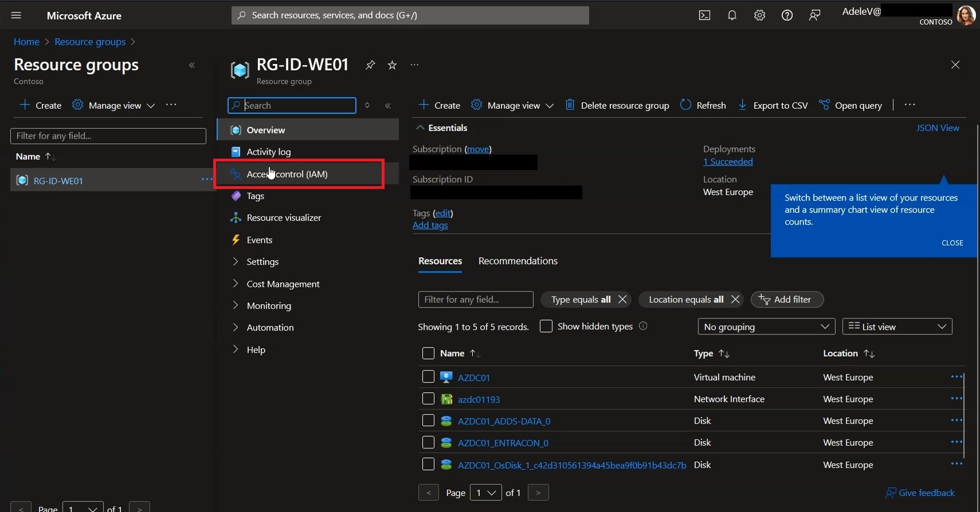The height and width of the screenshot is (512, 980).
Task: Switch to the Recommendations tab
Action: (518, 261)
